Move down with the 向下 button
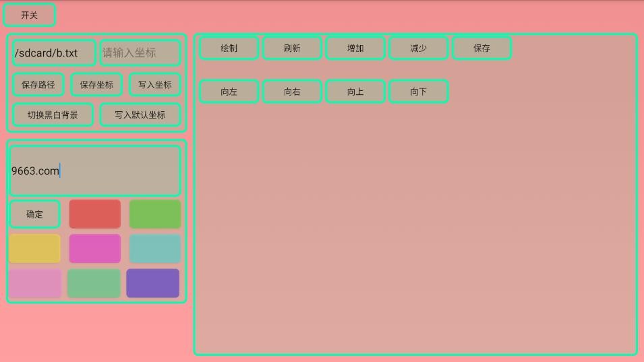Viewport: 644px width, 362px height. [x=418, y=92]
